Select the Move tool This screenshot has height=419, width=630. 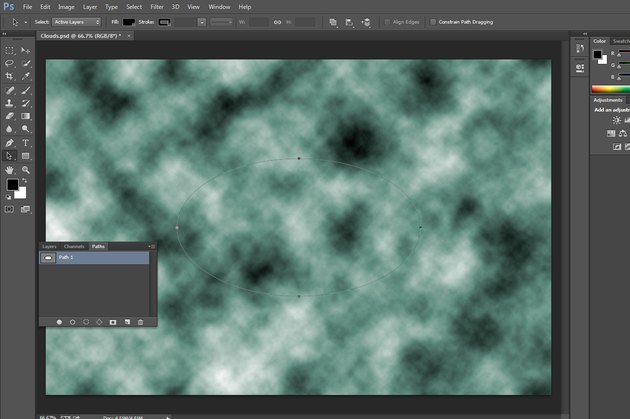click(x=25, y=50)
